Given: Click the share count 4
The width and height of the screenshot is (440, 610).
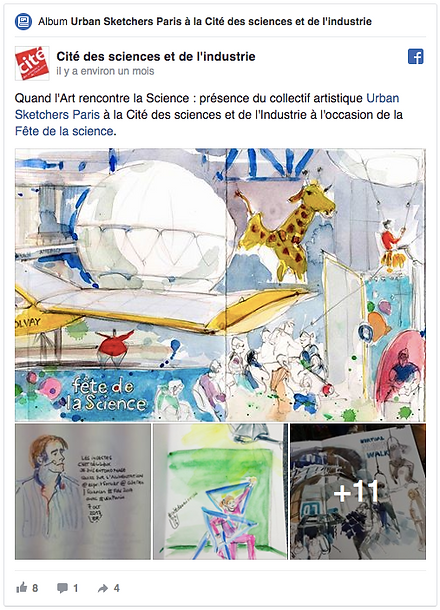Looking at the screenshot, I should point(116,588).
